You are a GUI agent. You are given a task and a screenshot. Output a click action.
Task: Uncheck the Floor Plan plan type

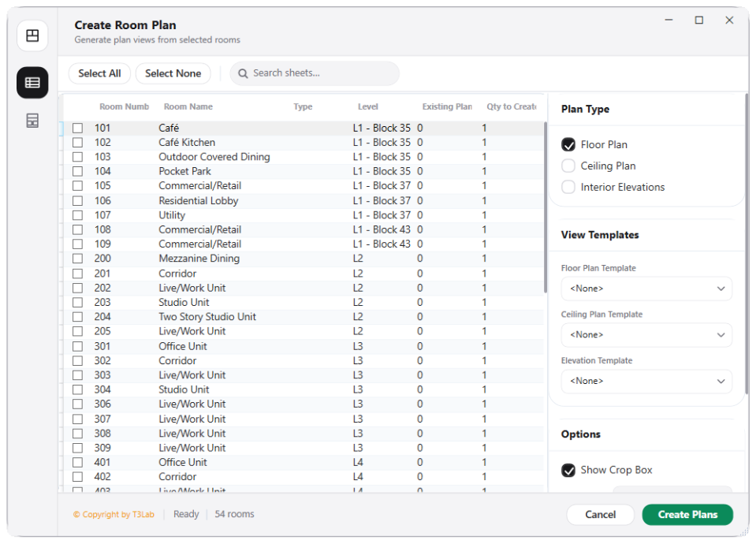pyautogui.click(x=568, y=145)
